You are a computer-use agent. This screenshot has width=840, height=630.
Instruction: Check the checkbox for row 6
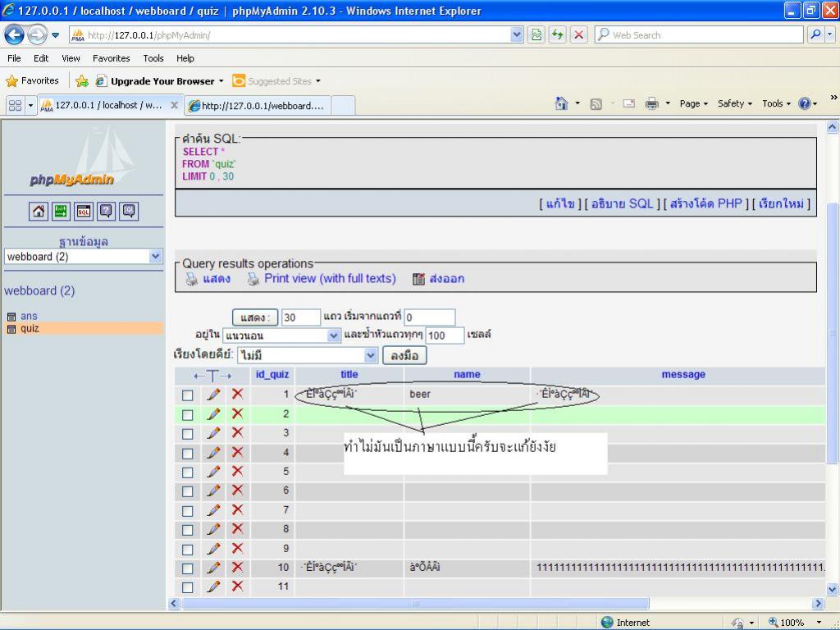[188, 491]
